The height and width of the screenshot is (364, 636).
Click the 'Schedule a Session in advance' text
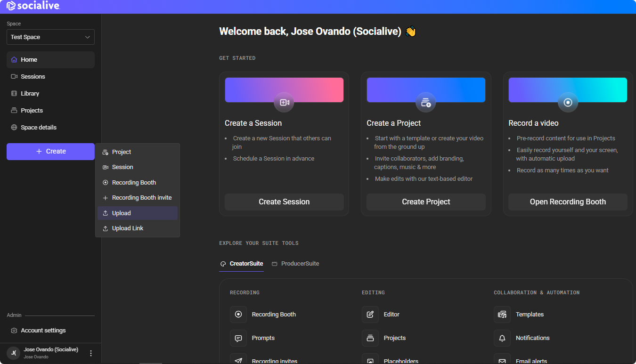click(274, 159)
